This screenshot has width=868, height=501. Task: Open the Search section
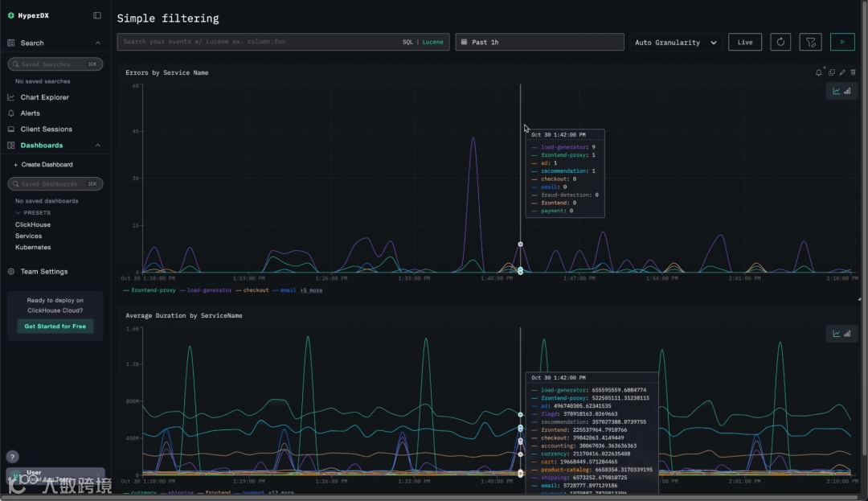tap(32, 43)
